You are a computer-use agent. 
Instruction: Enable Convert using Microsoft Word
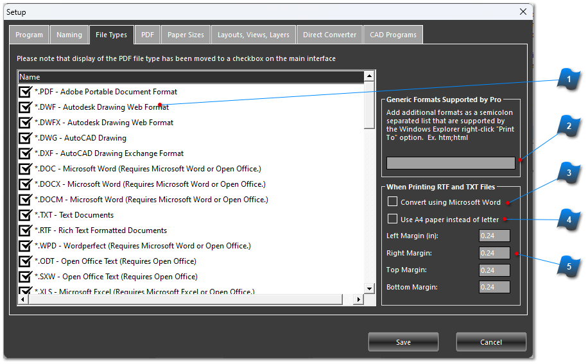pos(392,202)
